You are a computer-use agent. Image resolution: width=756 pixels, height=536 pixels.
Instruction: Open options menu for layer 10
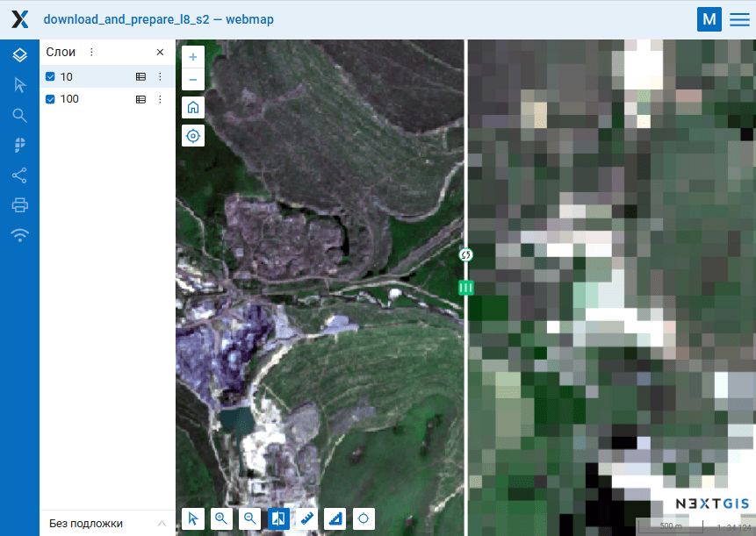(x=160, y=77)
